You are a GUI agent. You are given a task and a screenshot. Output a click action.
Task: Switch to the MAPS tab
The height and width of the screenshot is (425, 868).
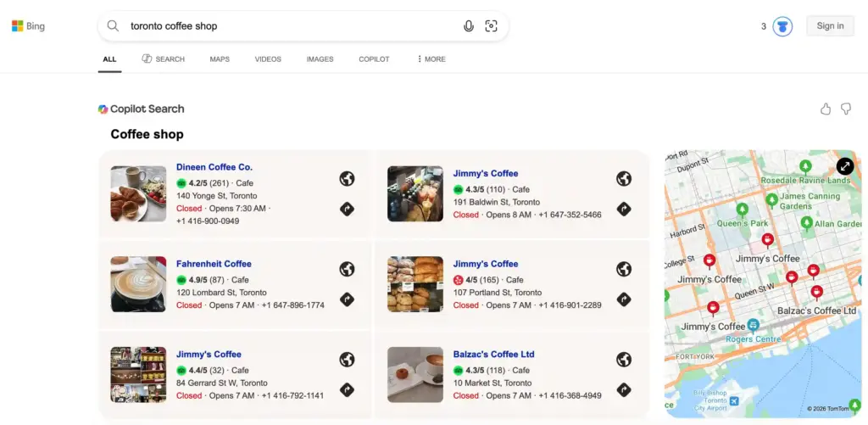[220, 59]
